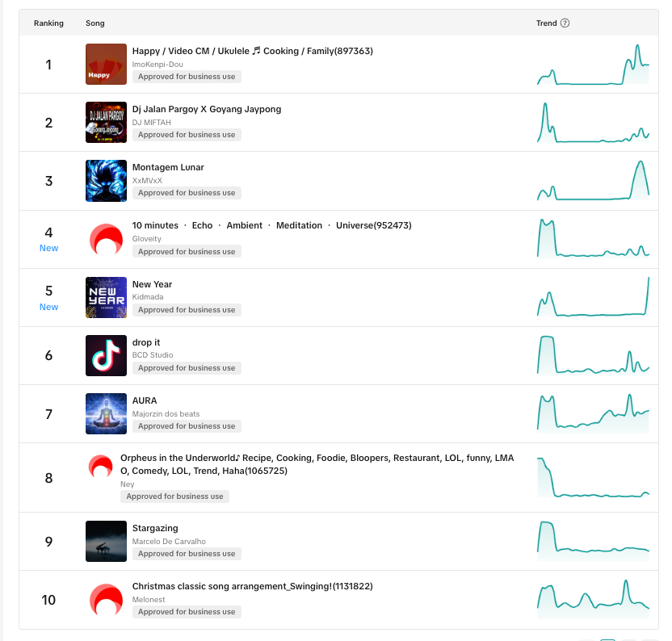Click the red crescent icon for Christmas classic song
672x641 pixels.
[x=106, y=599]
